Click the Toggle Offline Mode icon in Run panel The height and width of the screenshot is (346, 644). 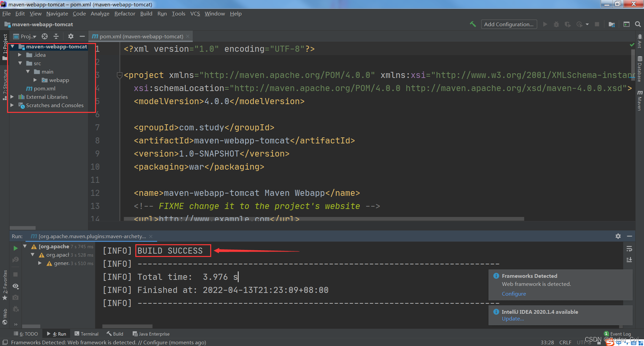(15, 260)
